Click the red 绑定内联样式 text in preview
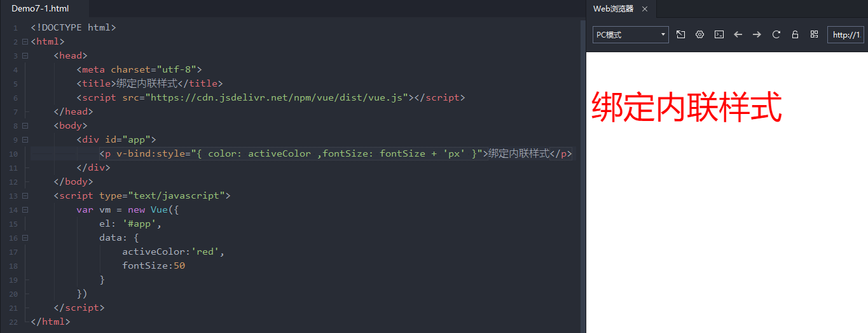Image resolution: width=868 pixels, height=333 pixels. [686, 107]
